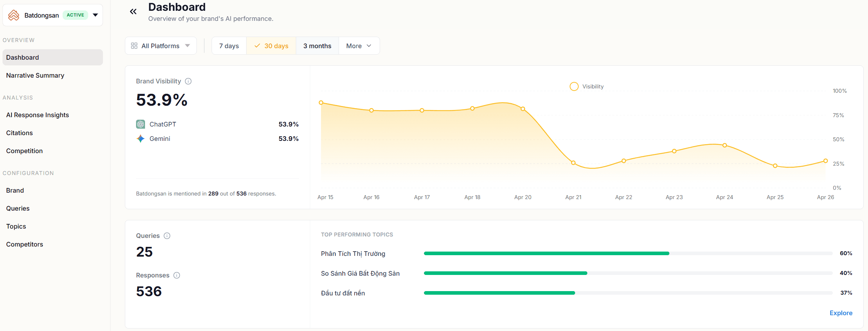Image resolution: width=868 pixels, height=331 pixels.
Task: Click the 37% topic percentage
Action: click(846, 293)
